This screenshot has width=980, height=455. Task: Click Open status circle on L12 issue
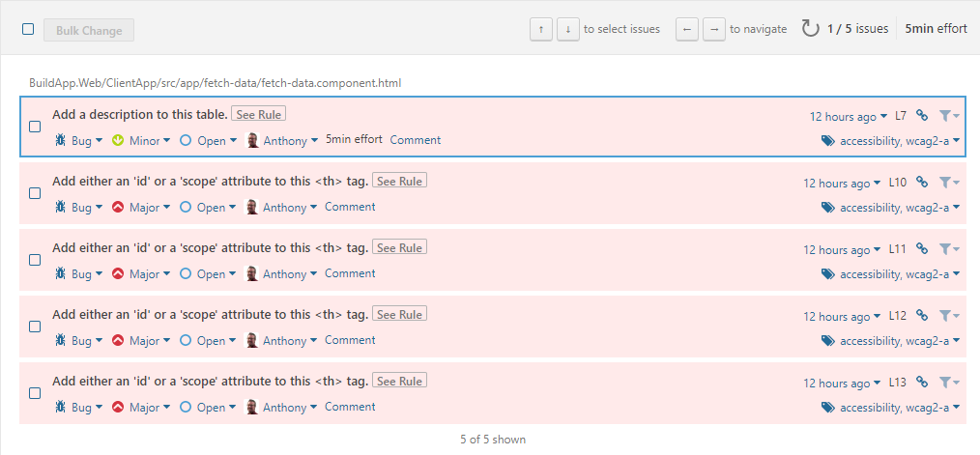point(185,340)
